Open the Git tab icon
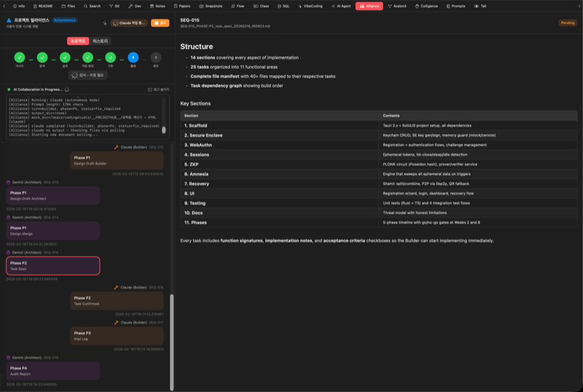This screenshot has width=583, height=392. tap(113, 6)
